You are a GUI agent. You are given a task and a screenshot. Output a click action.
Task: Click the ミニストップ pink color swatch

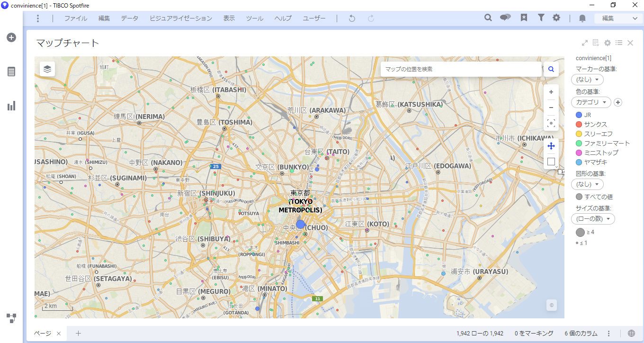pyautogui.click(x=579, y=153)
